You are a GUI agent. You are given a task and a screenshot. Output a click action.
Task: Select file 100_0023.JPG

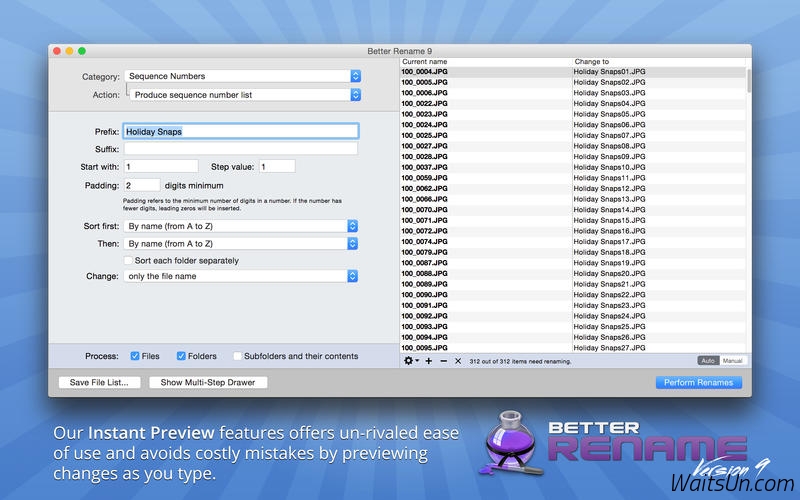(424, 114)
